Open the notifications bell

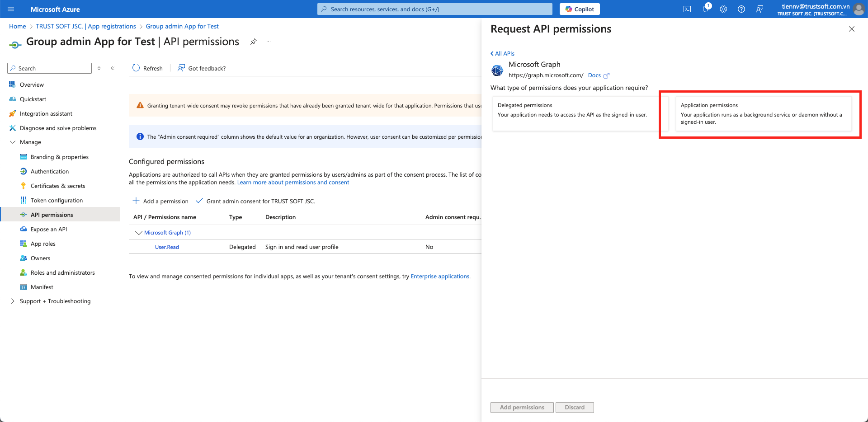(705, 9)
